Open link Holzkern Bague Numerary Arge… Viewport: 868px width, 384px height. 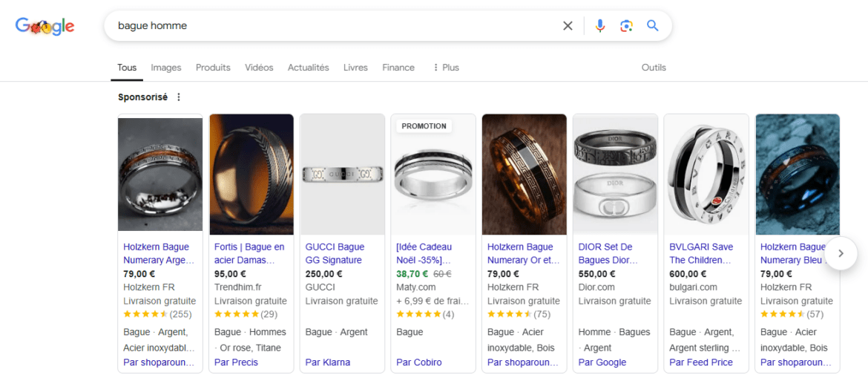(x=159, y=253)
